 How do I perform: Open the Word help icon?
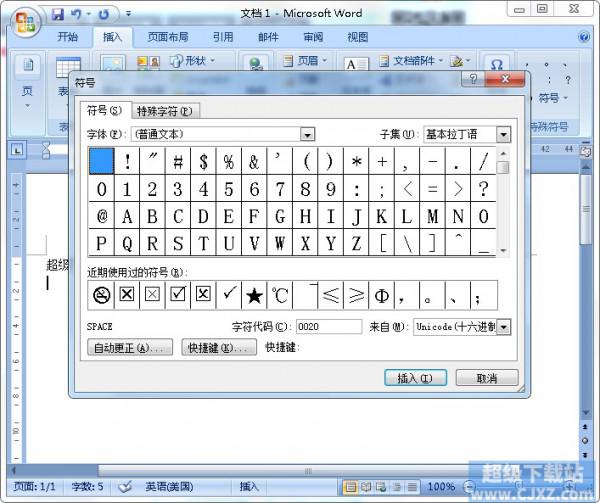(584, 37)
